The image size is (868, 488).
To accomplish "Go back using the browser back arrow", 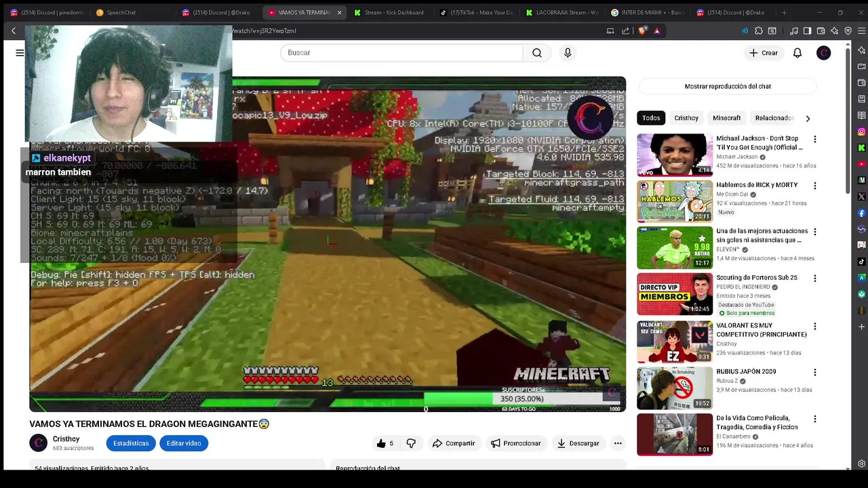I will click(x=13, y=30).
